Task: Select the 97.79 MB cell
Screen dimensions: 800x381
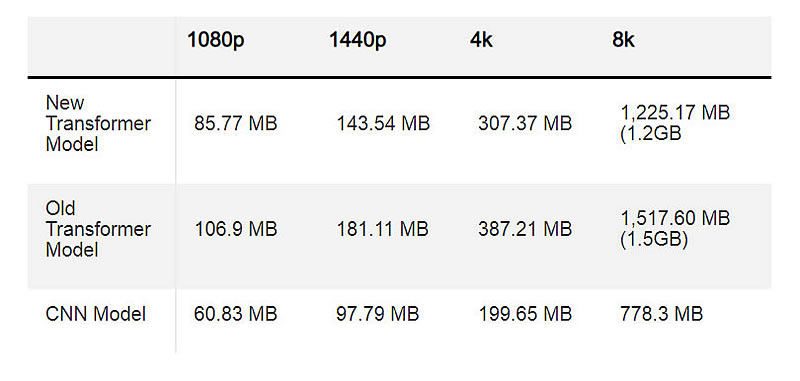Action: (x=378, y=314)
